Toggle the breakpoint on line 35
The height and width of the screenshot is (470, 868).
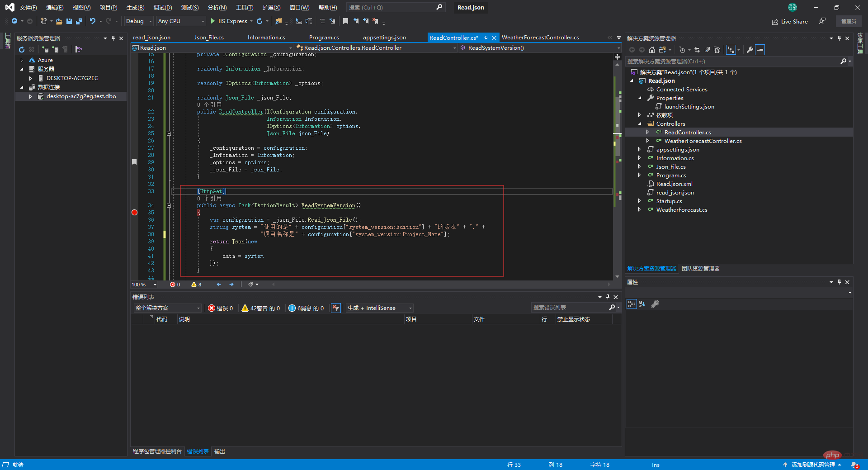coord(134,213)
